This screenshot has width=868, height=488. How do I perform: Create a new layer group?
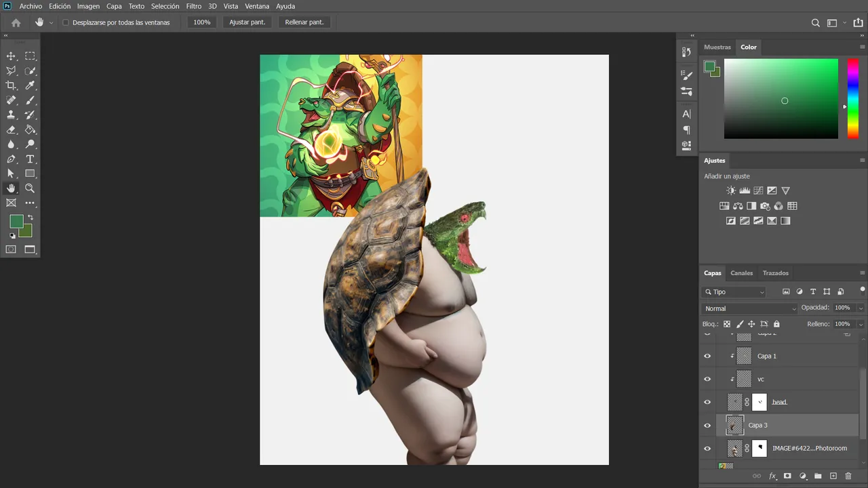pos(818,476)
